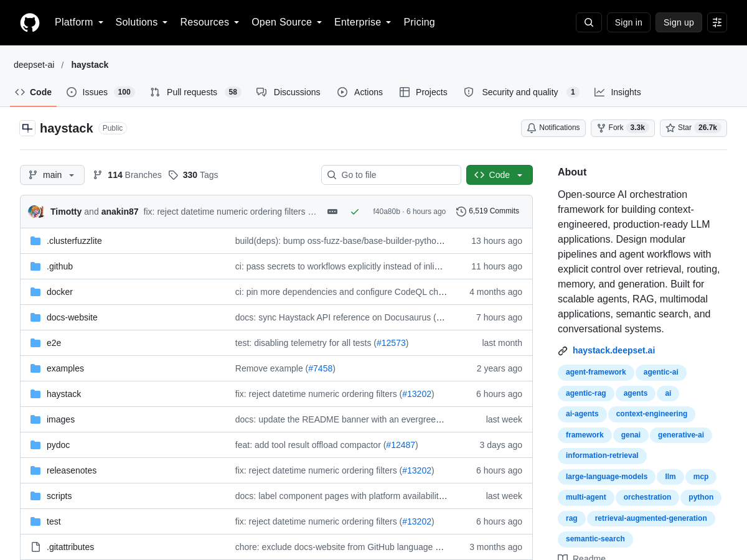Open the main branch selector
The width and height of the screenshot is (747, 560).
point(52,175)
